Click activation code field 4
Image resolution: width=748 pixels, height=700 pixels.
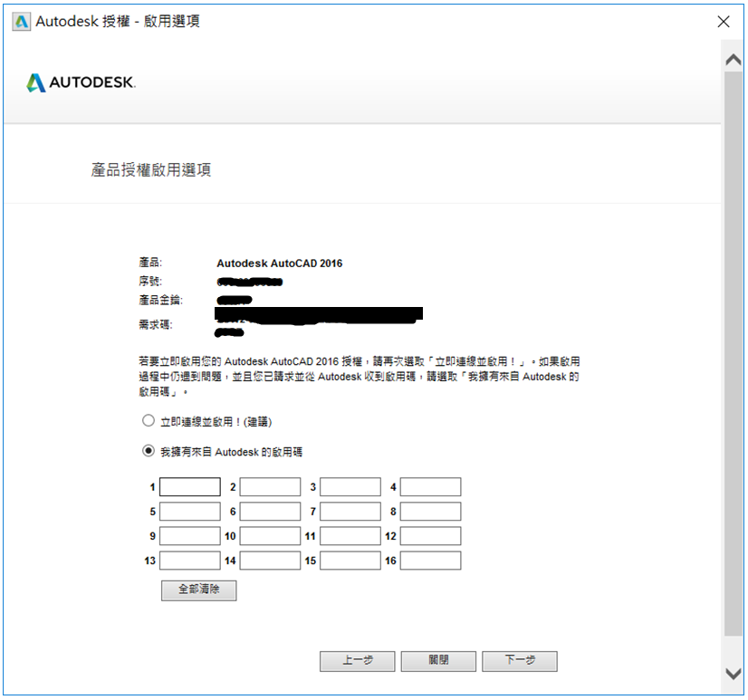pos(430,486)
